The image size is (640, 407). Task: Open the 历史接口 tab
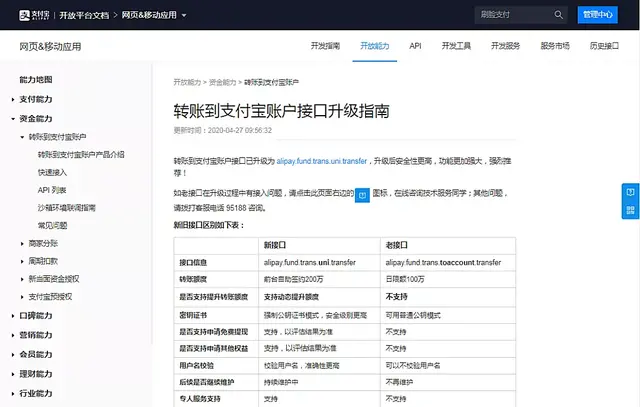point(604,46)
